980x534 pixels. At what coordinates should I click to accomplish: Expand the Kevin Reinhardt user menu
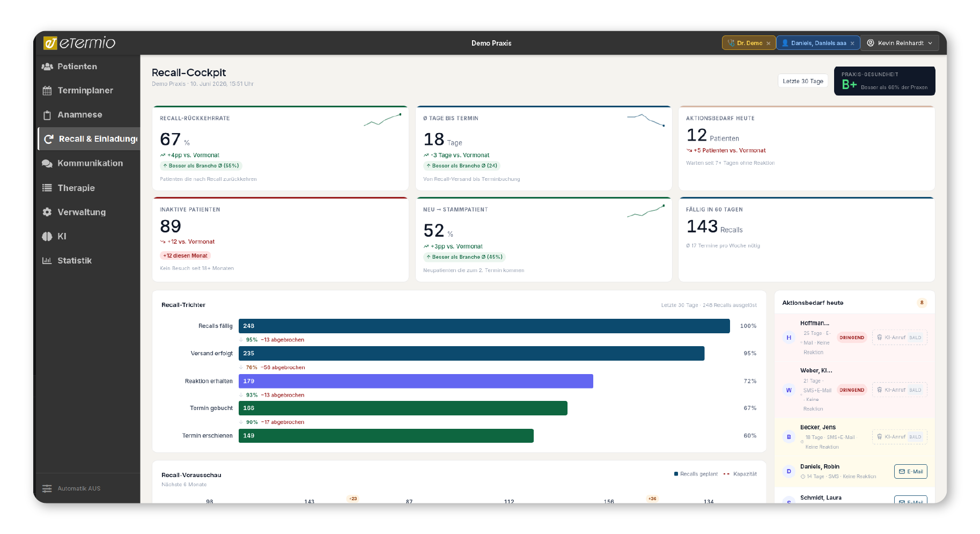point(900,43)
